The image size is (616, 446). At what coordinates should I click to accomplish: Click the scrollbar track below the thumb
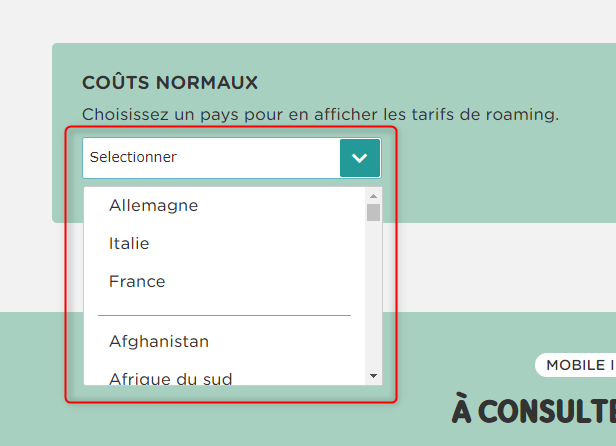pyautogui.click(x=374, y=300)
